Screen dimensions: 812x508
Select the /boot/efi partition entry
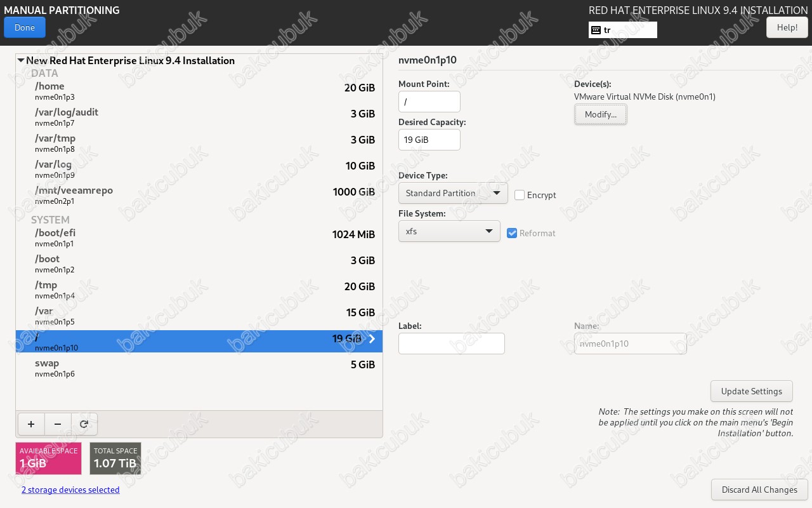199,237
